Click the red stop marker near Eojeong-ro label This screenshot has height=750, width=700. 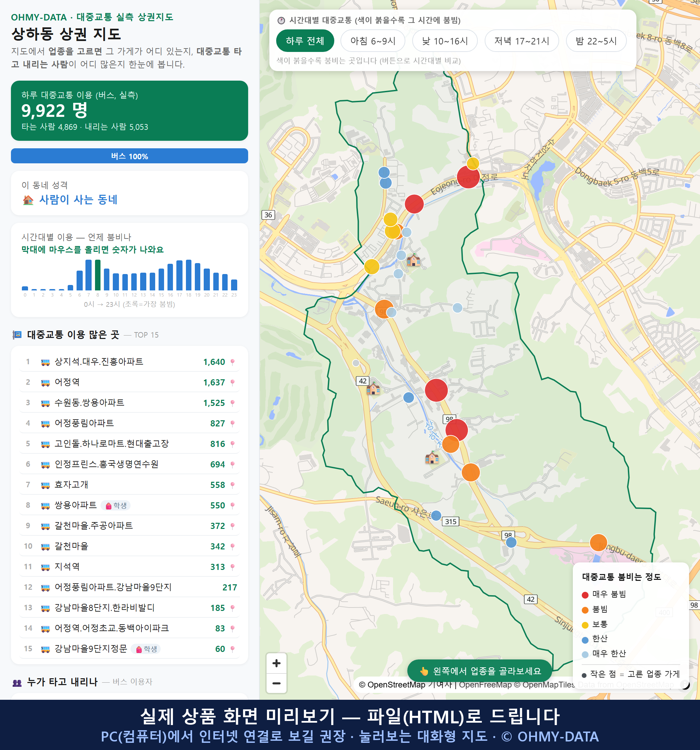point(468,177)
